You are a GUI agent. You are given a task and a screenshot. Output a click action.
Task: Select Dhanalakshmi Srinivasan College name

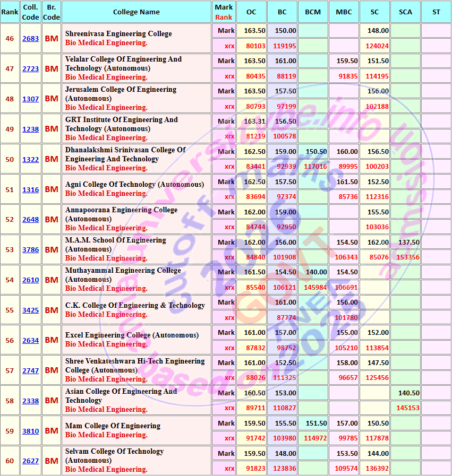(x=125, y=154)
